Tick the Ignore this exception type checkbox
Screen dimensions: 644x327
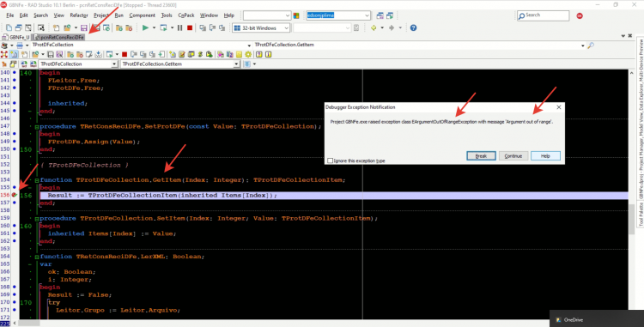331,160
